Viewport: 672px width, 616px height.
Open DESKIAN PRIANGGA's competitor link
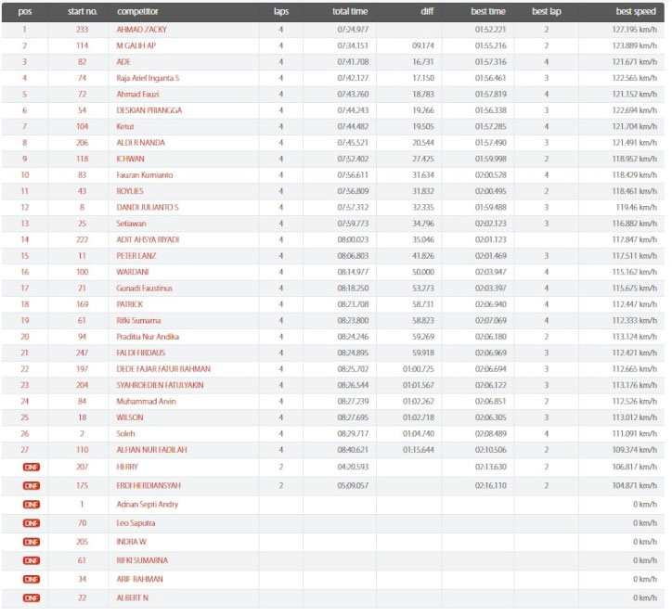pyautogui.click(x=149, y=110)
